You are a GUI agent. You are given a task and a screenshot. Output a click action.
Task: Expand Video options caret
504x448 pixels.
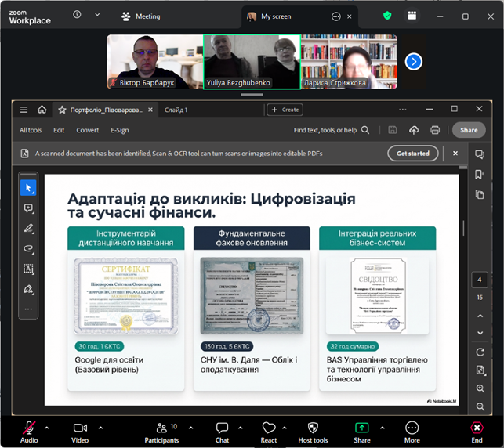100,428
